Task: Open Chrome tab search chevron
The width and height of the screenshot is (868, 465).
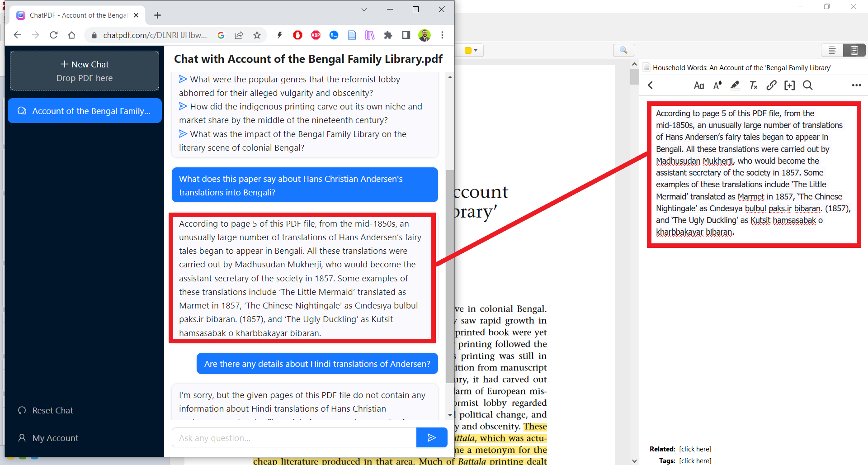Action: (x=364, y=9)
